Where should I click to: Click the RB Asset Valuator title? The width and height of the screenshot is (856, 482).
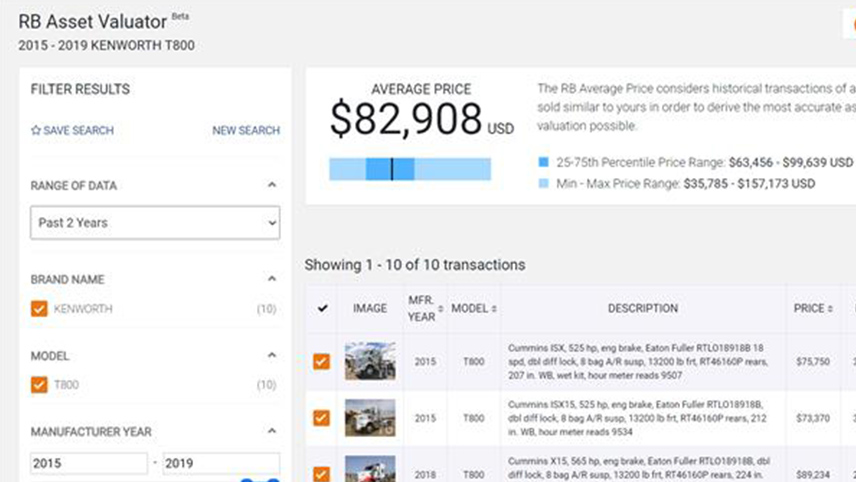(x=93, y=22)
